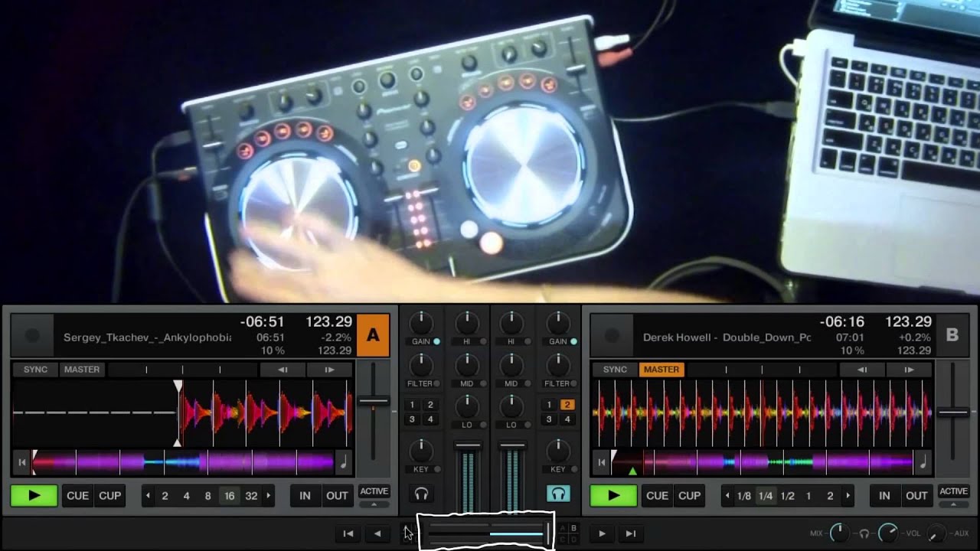The image size is (980, 551).
Task: Click CUE button on deck A
Action: click(77, 496)
